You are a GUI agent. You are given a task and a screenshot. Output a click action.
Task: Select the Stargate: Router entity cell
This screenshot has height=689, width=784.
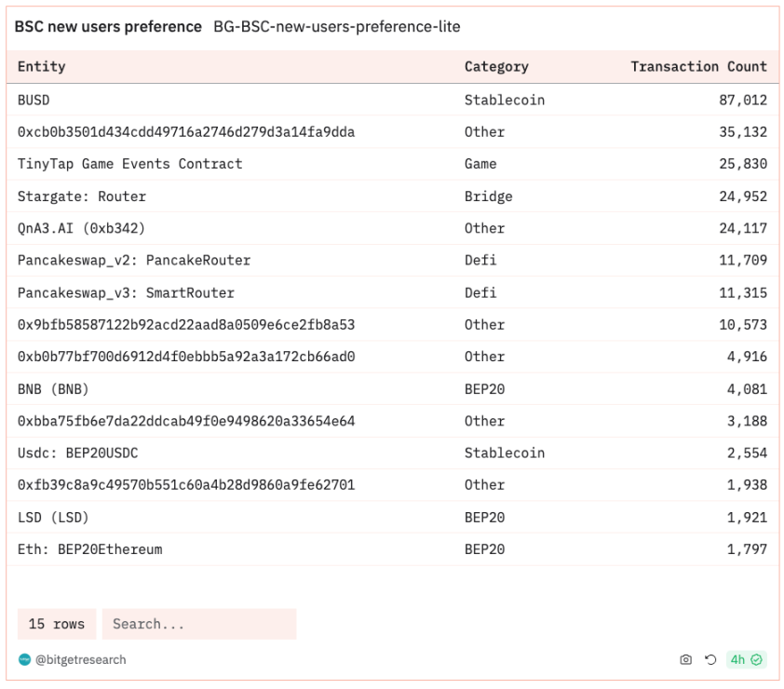point(82,196)
